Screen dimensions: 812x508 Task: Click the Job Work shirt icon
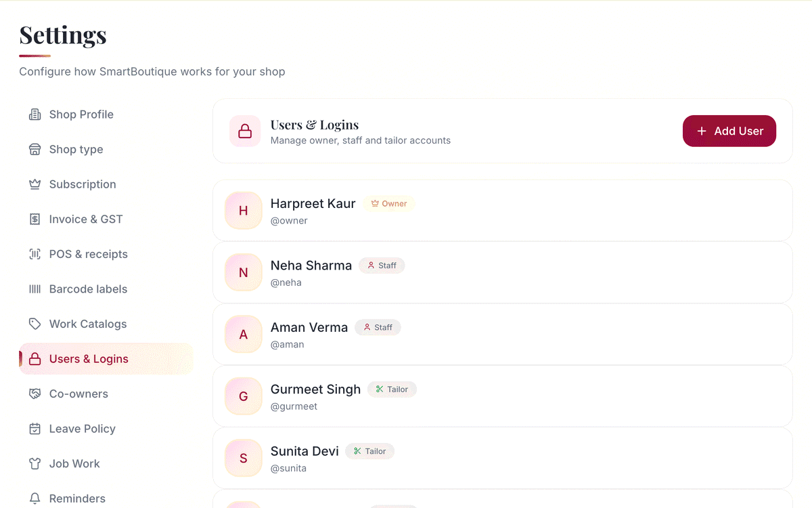pyautogui.click(x=35, y=463)
